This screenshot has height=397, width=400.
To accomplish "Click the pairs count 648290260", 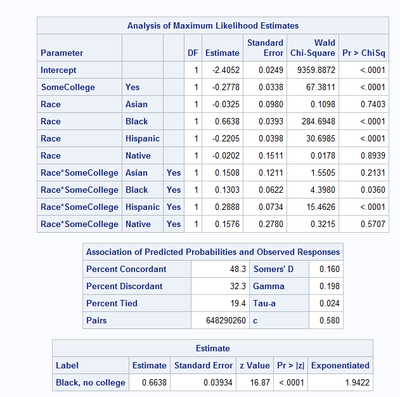I will tap(226, 321).
